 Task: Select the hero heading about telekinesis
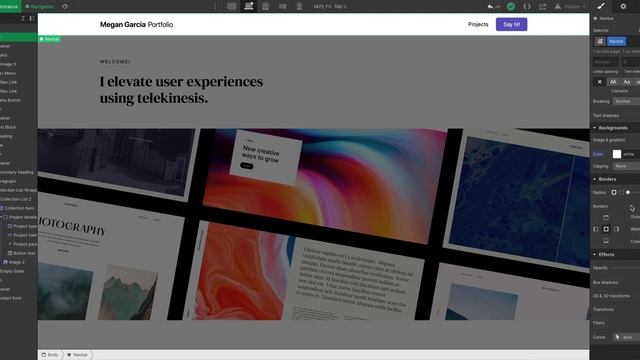click(x=182, y=90)
